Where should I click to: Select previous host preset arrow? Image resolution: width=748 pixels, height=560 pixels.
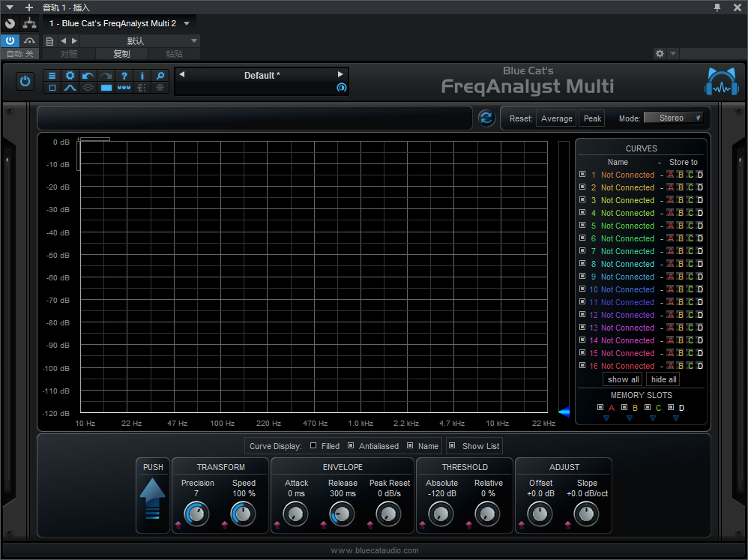64,41
